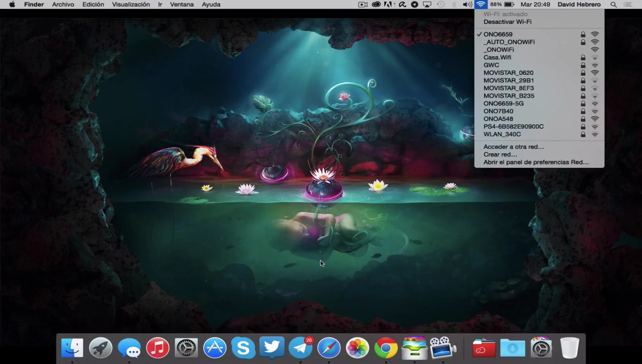Launch Skype from the Dock
642x364 pixels.
[243, 348]
